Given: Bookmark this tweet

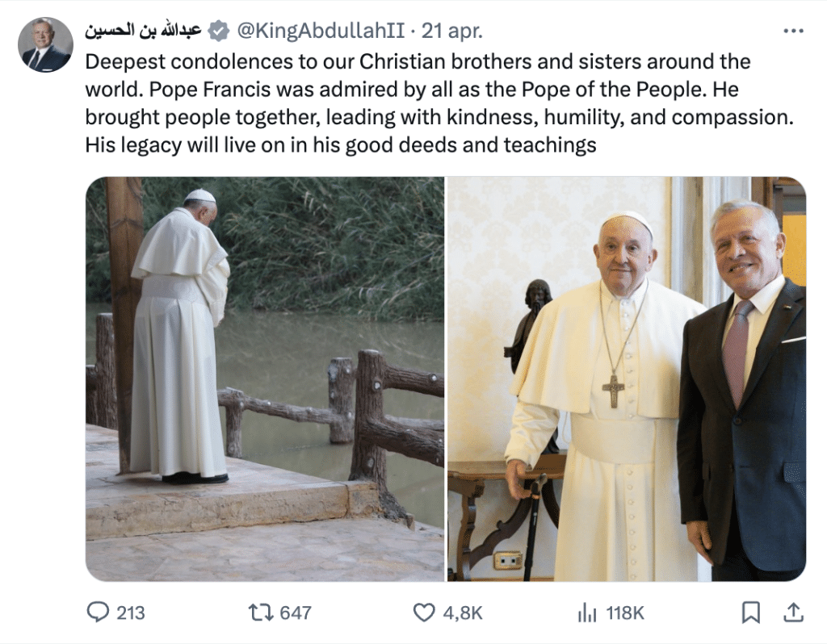Looking at the screenshot, I should 751,613.
